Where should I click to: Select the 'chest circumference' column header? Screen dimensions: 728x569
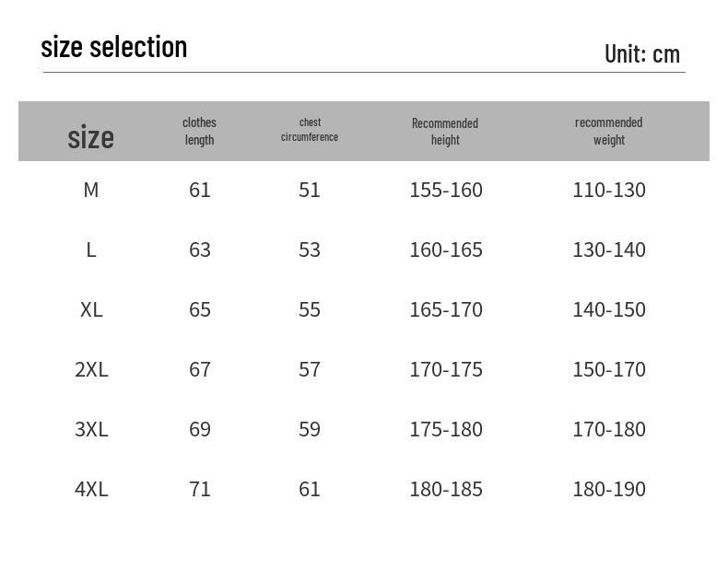pos(310,130)
